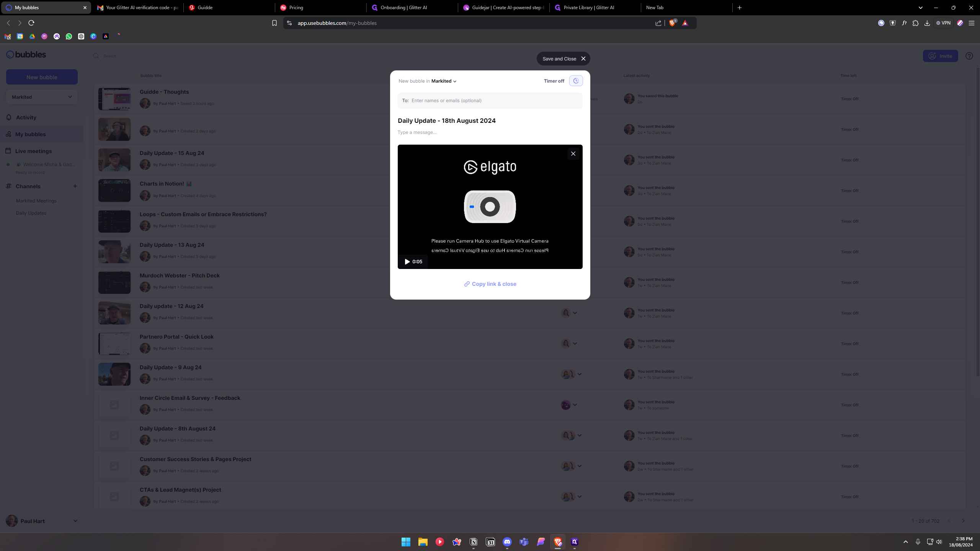Click the Brave Shields icon
The image size is (980, 551).
point(672,23)
